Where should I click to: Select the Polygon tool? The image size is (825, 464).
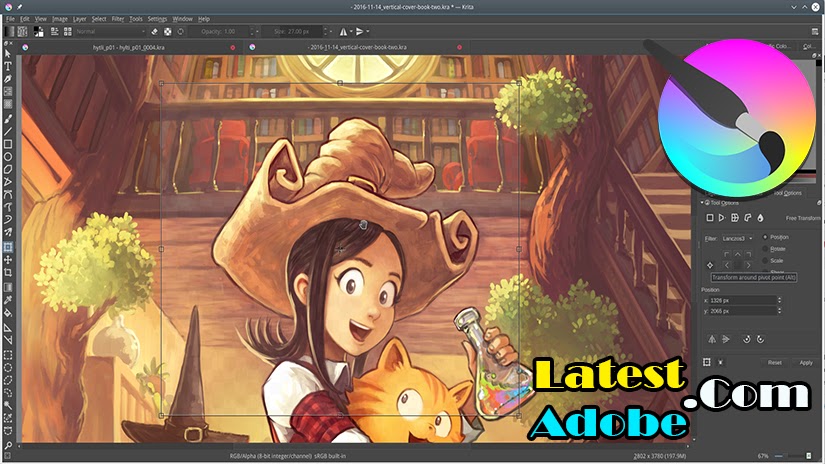[8, 169]
